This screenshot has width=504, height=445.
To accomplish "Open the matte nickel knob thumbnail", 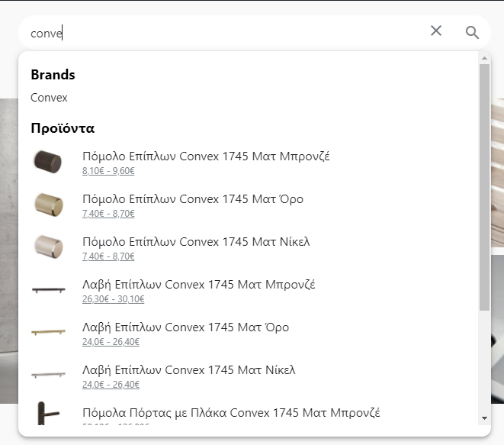I will tap(49, 247).
